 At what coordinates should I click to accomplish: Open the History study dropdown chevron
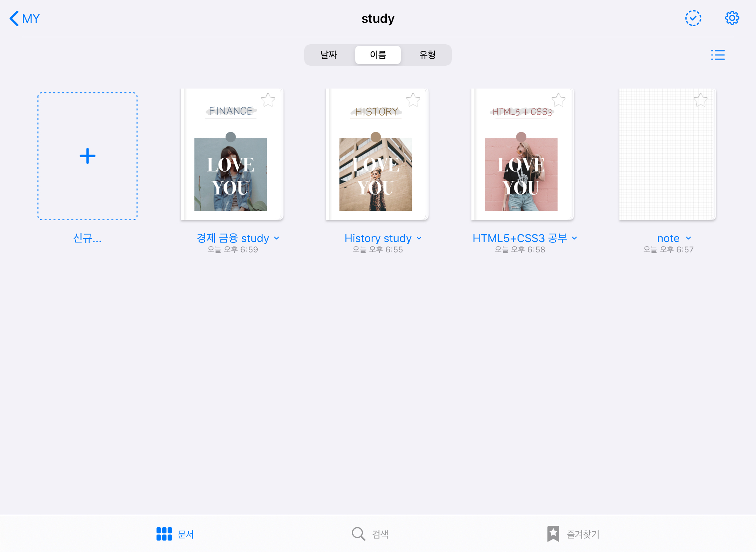coord(419,238)
